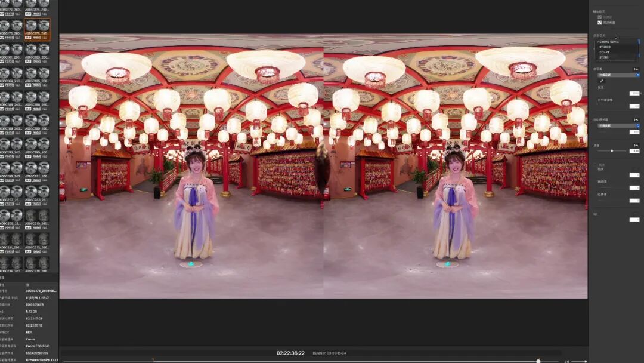Enable the noise reduction checkbox below sharpness
644x363 pixels.
(595, 164)
